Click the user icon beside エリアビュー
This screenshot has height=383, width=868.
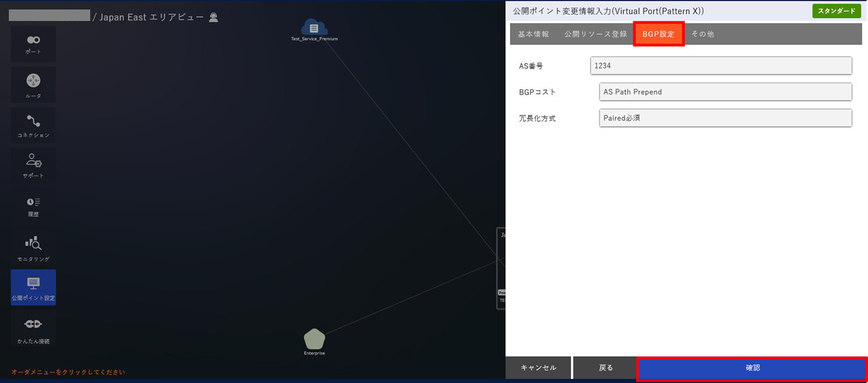(214, 17)
